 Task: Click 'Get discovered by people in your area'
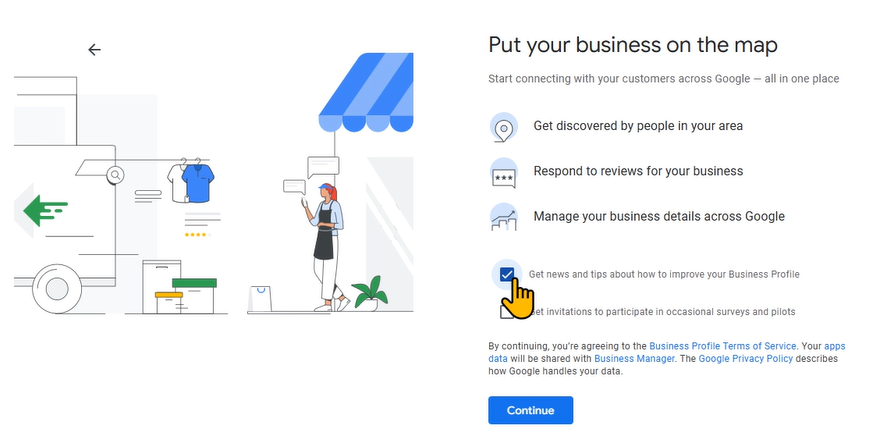click(x=638, y=126)
